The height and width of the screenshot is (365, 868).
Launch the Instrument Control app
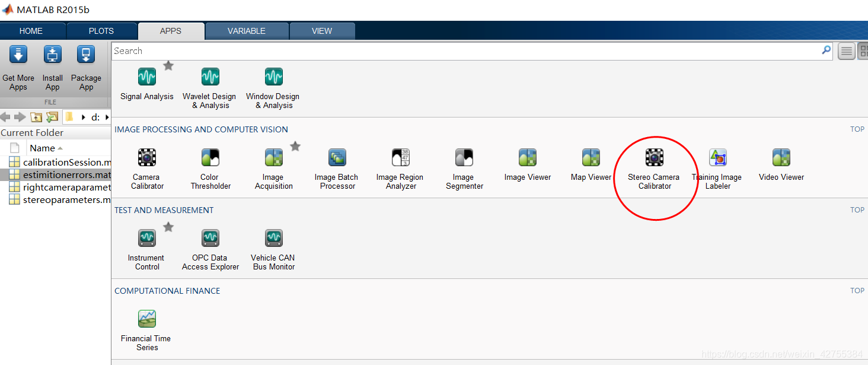[146, 249]
